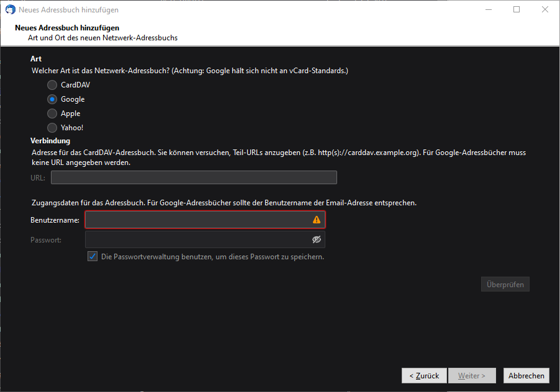Click the warning icon in Benutzername field
This screenshot has height=392, width=560.
click(x=317, y=220)
